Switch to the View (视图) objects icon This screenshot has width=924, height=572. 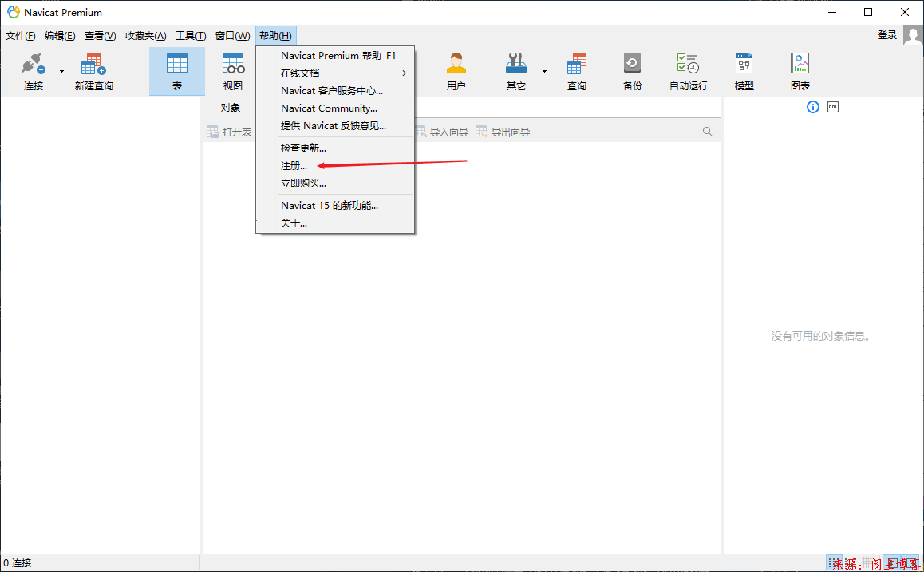point(233,64)
